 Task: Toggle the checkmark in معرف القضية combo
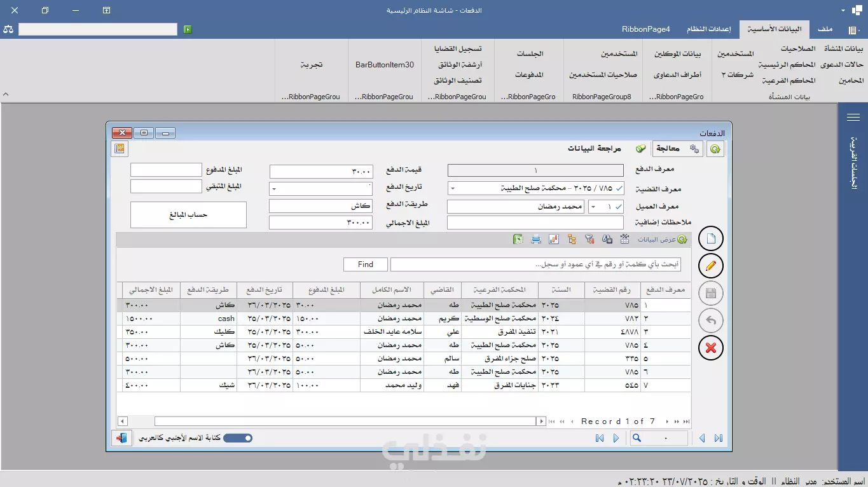click(x=619, y=188)
